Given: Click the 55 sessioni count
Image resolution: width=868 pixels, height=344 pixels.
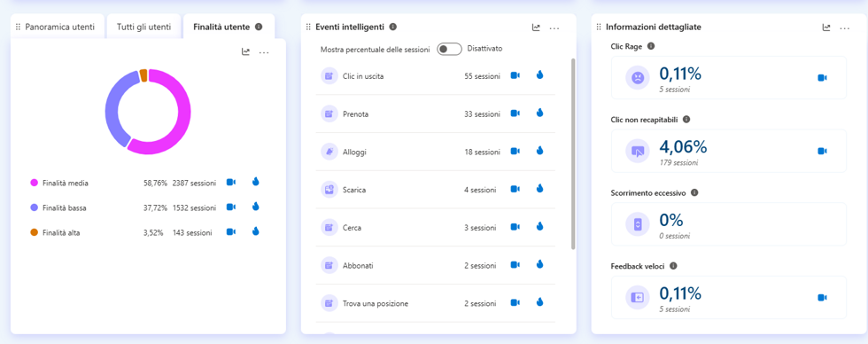Looking at the screenshot, I should [x=482, y=76].
